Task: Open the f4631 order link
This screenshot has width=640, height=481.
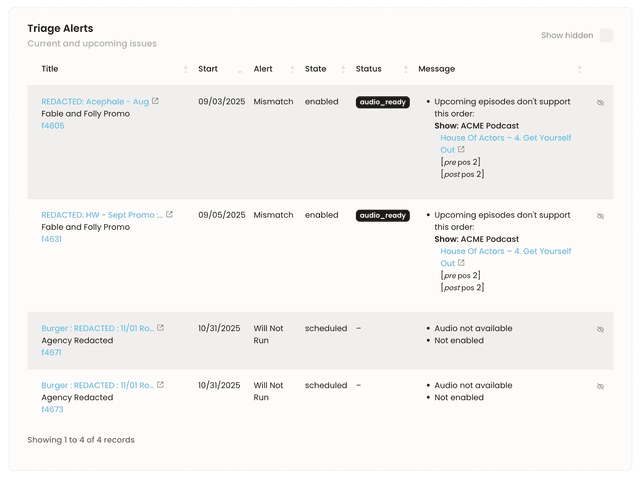Action: point(51,239)
